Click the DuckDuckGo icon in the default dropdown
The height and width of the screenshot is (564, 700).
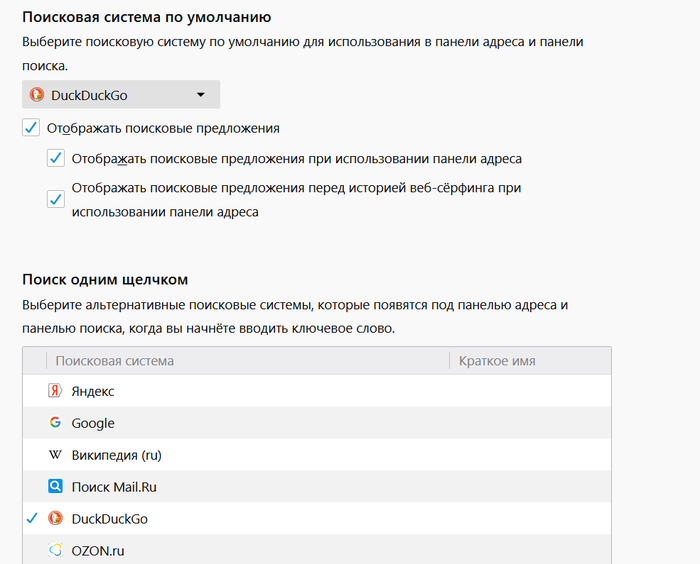click(x=37, y=95)
